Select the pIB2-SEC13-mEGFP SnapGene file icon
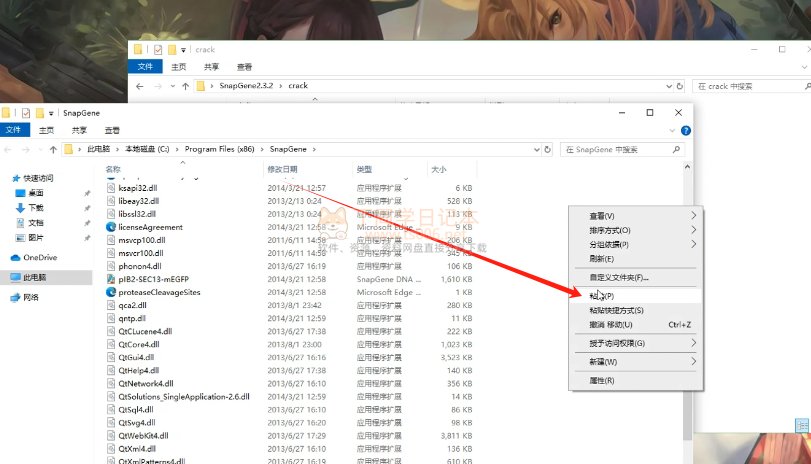Viewport: 811px width, 464px height. click(x=111, y=279)
